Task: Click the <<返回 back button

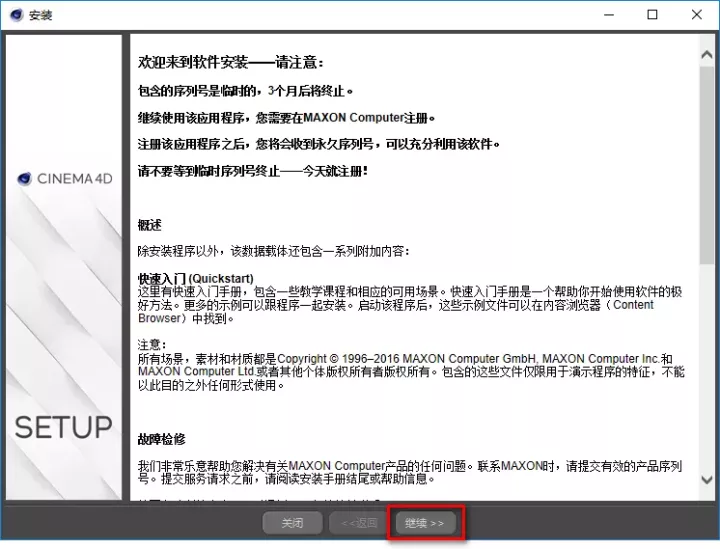Action: pos(359,523)
